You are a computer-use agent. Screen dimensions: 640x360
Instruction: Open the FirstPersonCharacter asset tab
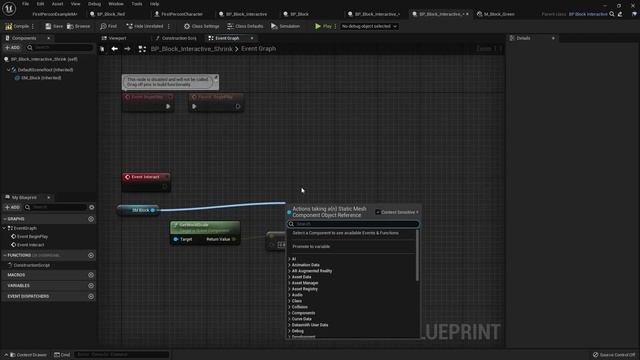tap(178, 14)
